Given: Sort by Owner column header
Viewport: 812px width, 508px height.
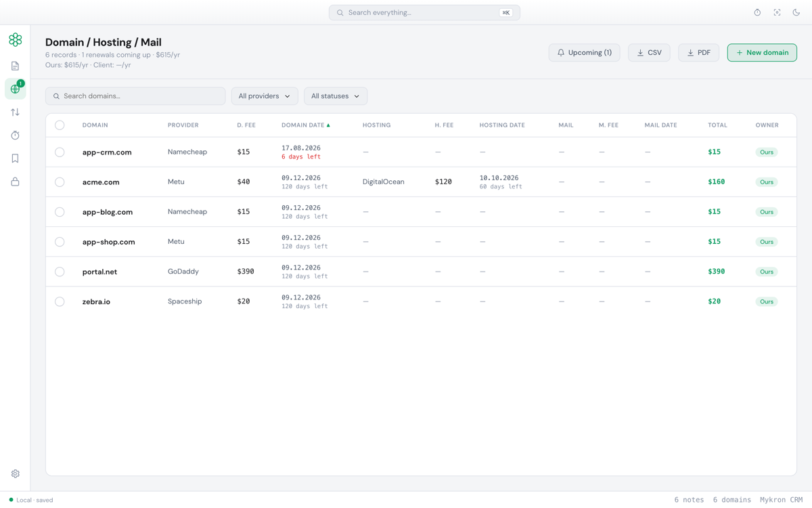Looking at the screenshot, I should [767, 125].
